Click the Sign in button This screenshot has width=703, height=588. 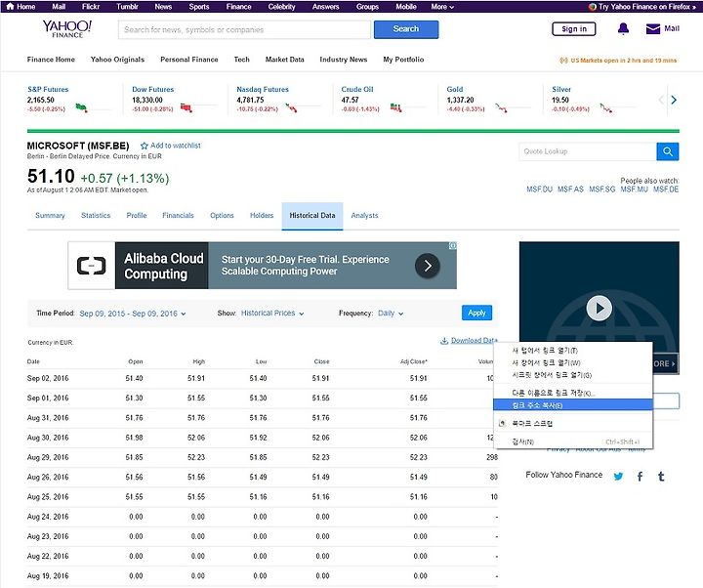(574, 28)
